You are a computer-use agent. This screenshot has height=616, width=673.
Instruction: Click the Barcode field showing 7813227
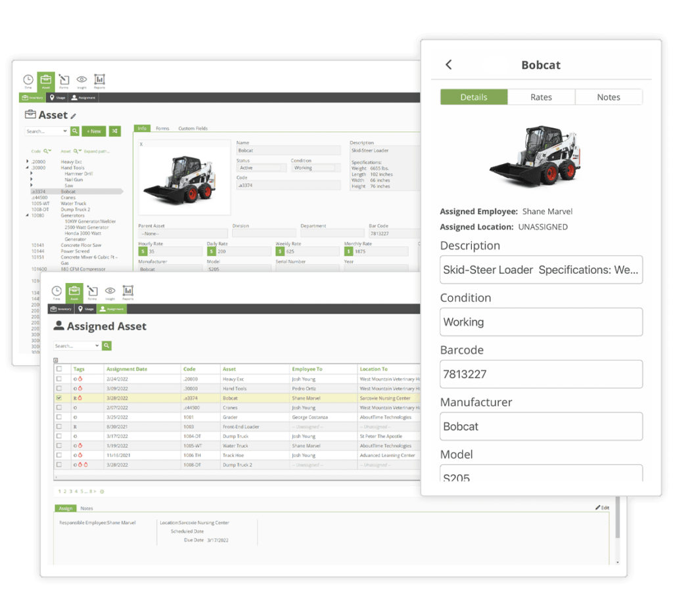(541, 374)
